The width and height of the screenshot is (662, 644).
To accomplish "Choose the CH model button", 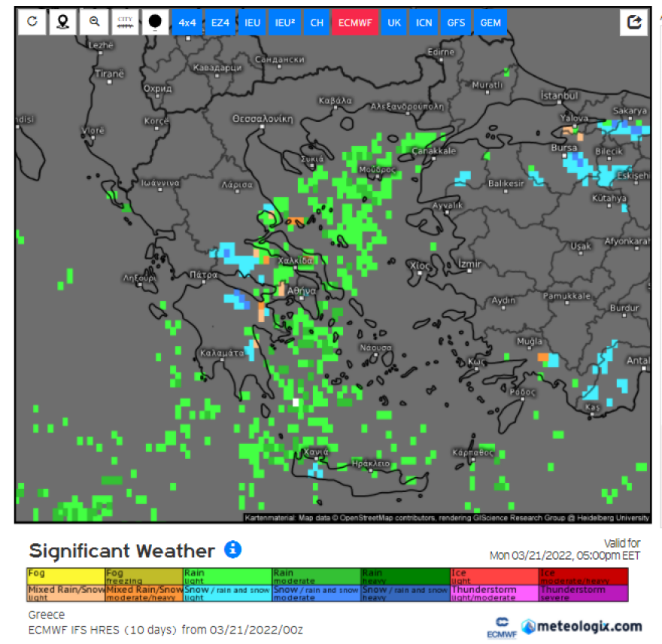I will (x=317, y=23).
